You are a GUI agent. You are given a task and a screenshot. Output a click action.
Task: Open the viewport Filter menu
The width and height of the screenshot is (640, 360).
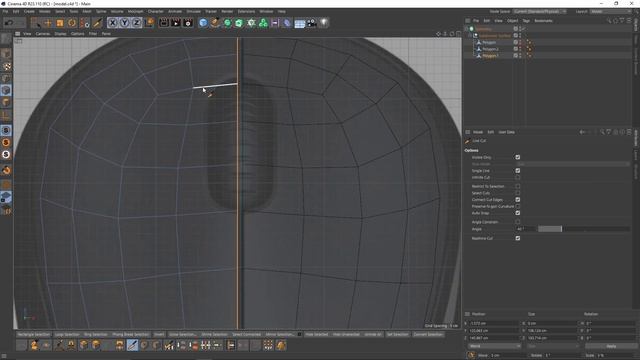(x=93, y=33)
